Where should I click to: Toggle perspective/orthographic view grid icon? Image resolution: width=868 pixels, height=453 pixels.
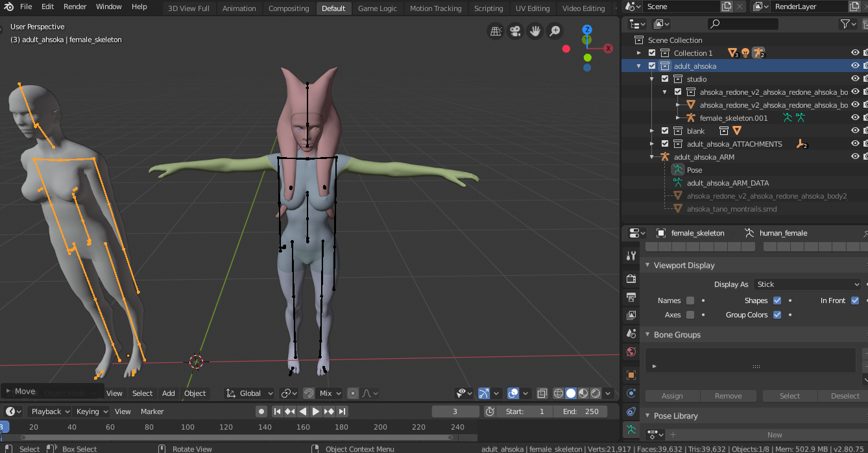[496, 31]
